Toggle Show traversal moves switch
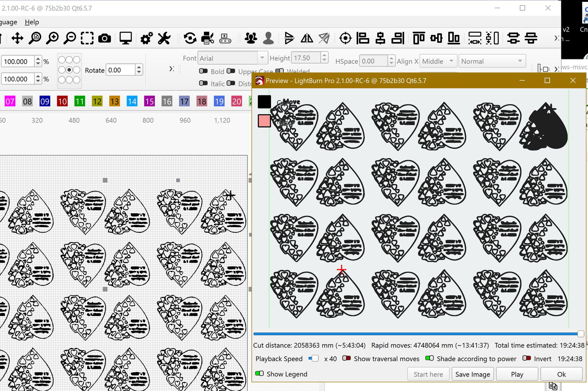 346,358
